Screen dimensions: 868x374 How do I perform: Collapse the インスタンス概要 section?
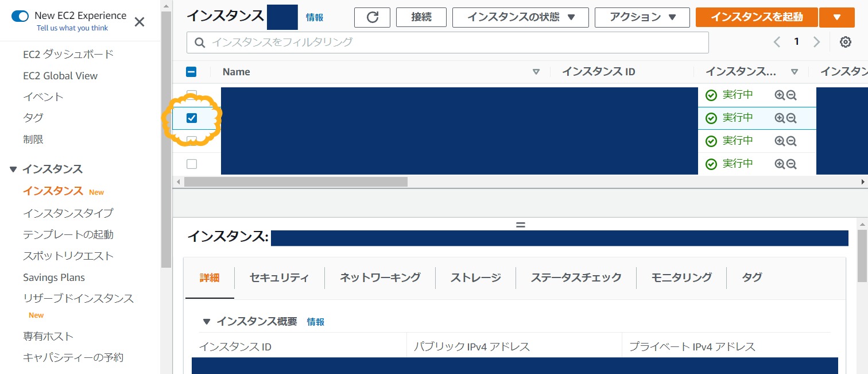coord(207,321)
